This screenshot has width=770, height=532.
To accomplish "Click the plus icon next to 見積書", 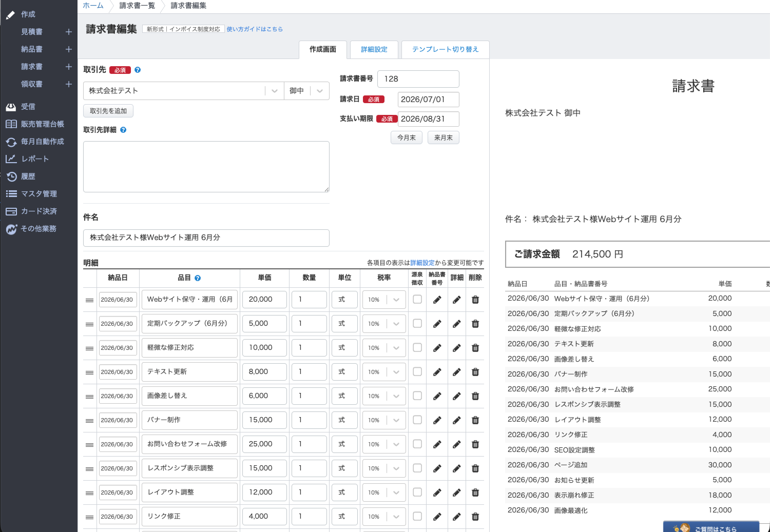I will click(x=69, y=32).
